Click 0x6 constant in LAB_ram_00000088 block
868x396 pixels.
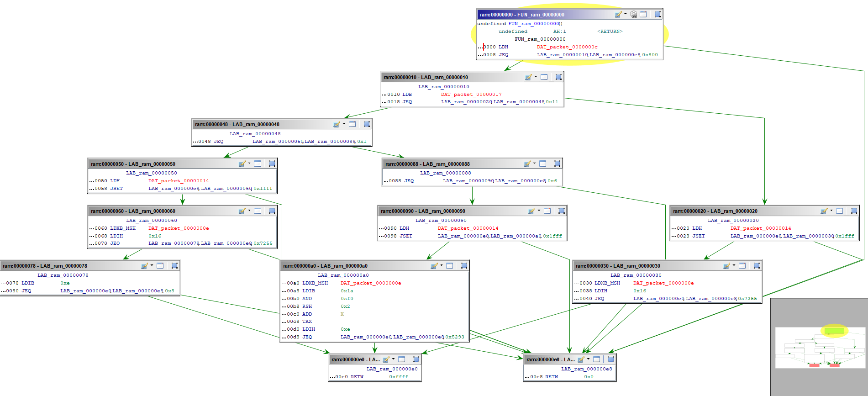pos(552,181)
